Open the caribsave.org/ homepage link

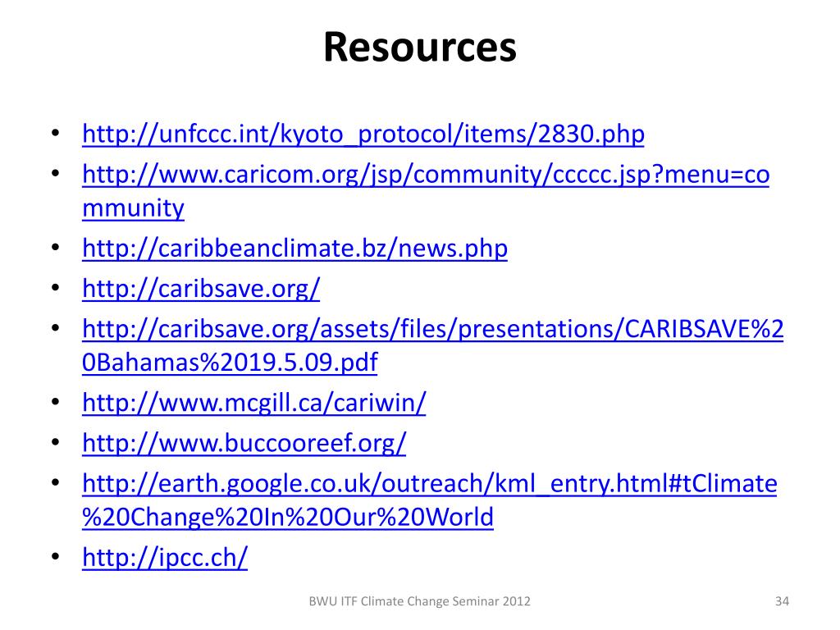pyautogui.click(x=201, y=288)
